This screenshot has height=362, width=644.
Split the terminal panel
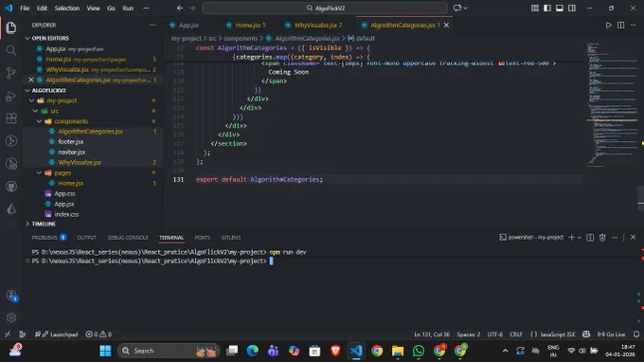590,238
